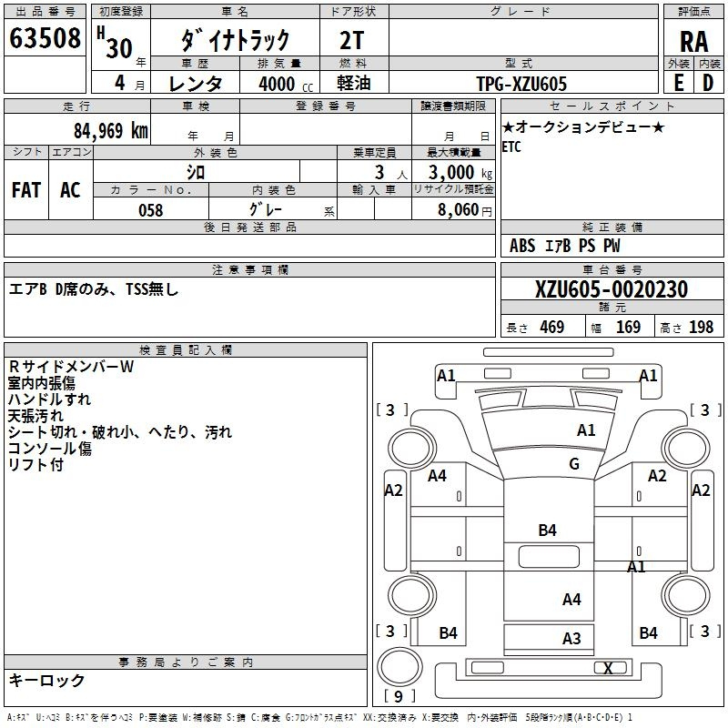Image resolution: width=728 pixels, height=728 pixels.
Task: Click the exterior grade E cell
Action: click(x=678, y=83)
